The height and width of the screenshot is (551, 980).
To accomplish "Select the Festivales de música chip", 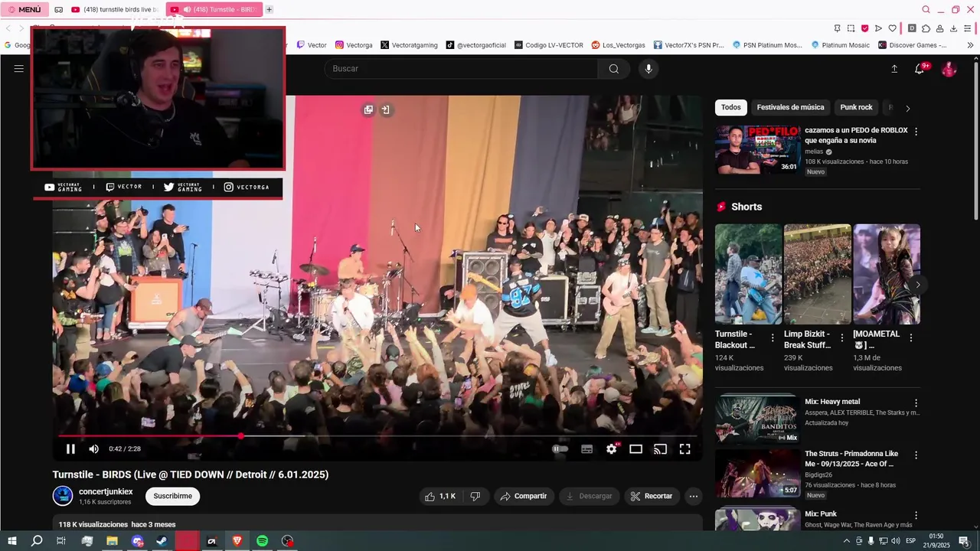I will click(x=790, y=107).
